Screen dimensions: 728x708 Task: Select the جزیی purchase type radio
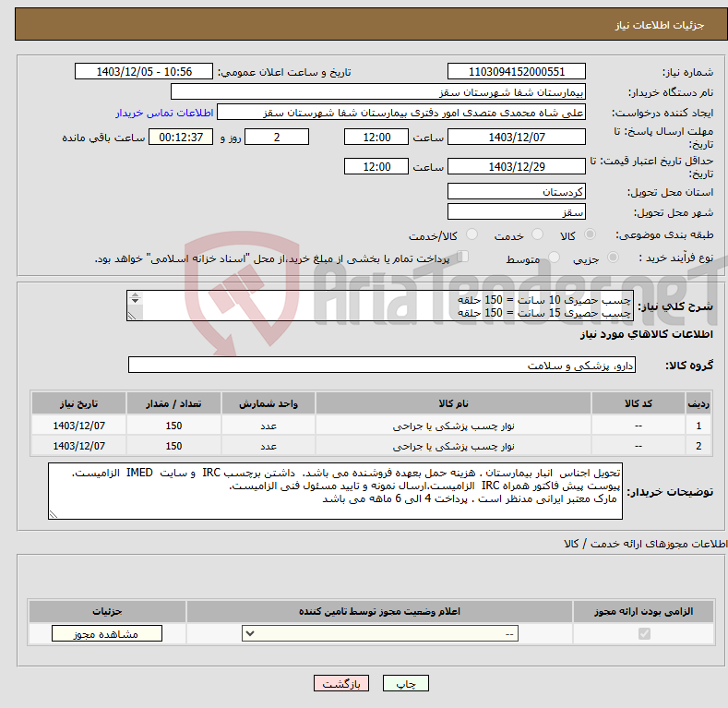(613, 258)
